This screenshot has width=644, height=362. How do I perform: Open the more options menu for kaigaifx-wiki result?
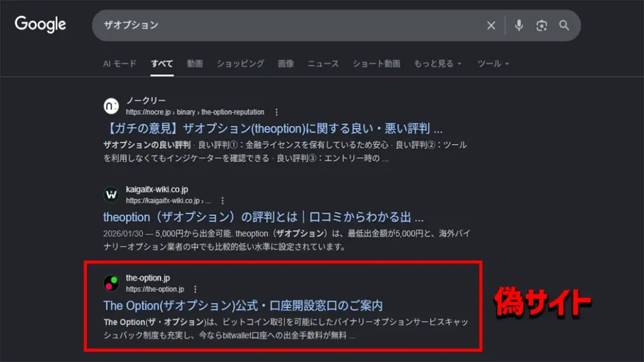pos(223,200)
